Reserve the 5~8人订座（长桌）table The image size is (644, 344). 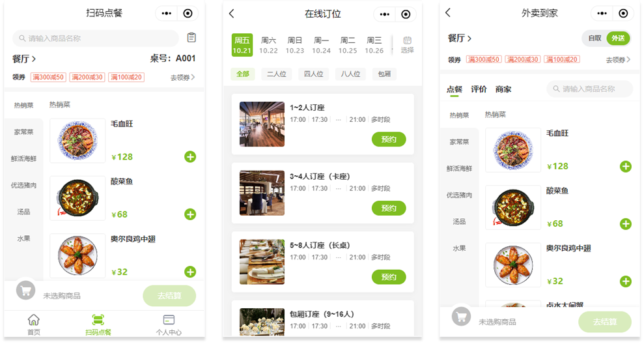[x=389, y=277]
